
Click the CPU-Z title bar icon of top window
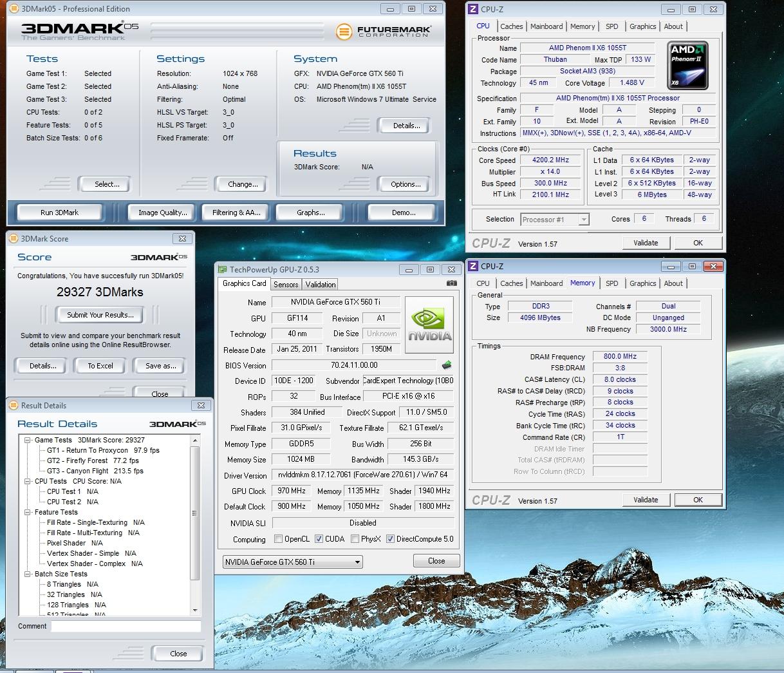473,9
